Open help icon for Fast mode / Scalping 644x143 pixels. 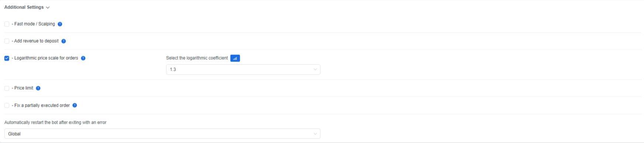click(x=60, y=24)
